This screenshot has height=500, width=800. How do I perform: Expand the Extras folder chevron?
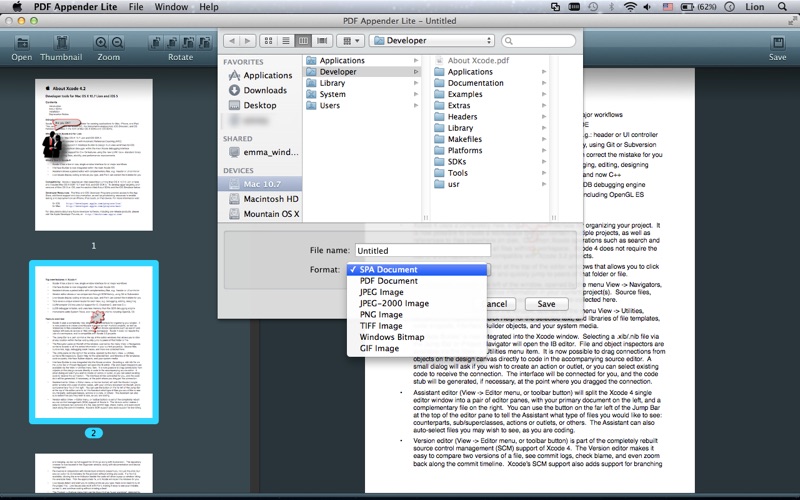tap(544, 106)
